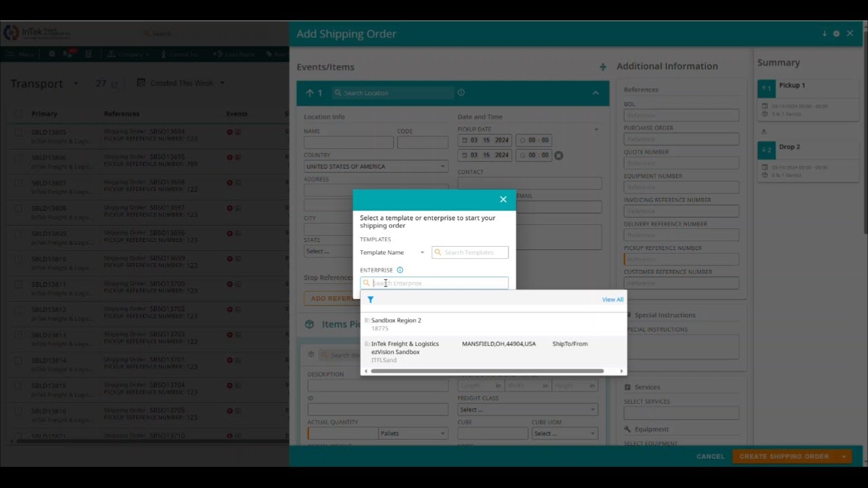Click the clipboard icon in the navigation bar
Screen dimensions: 868x488
[88, 54]
